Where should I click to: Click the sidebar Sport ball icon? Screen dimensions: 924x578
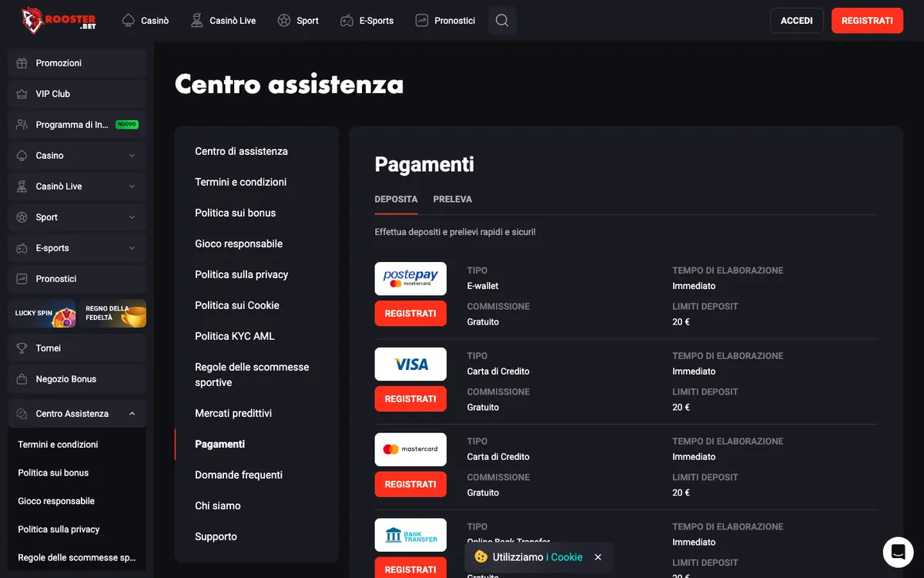[22, 217]
